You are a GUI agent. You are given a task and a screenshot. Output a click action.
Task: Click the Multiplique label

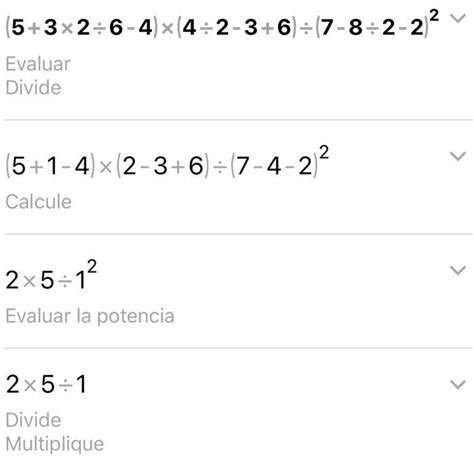55,444
